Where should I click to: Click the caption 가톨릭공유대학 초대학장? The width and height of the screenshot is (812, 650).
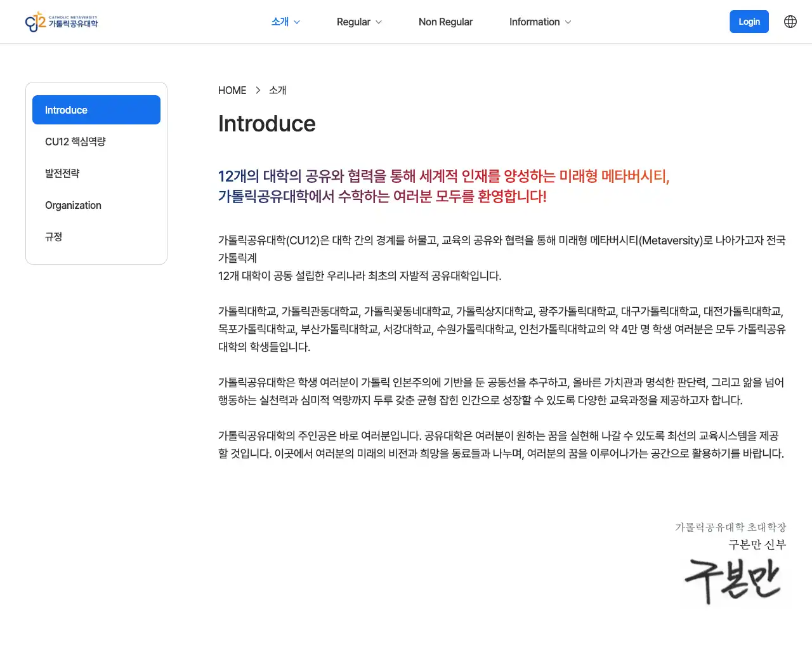click(x=731, y=527)
